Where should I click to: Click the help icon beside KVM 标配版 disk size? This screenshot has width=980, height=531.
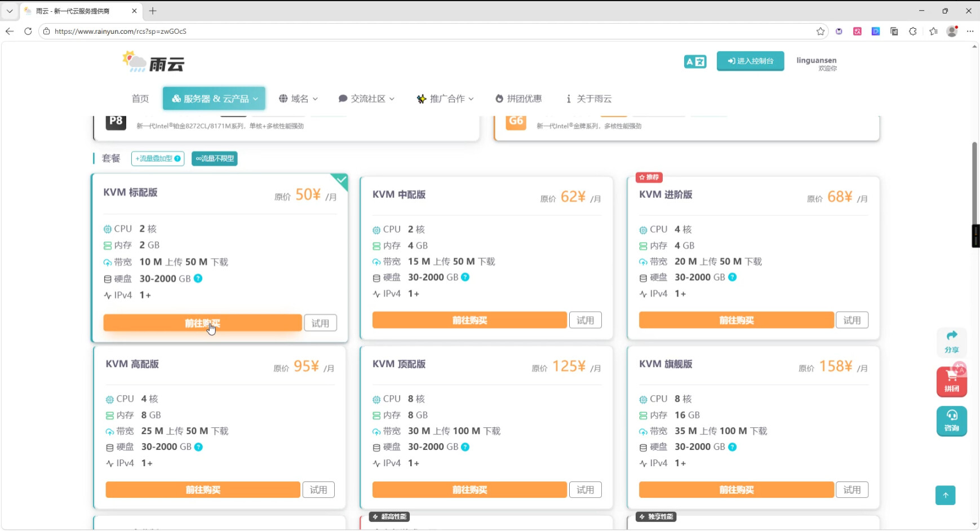coord(198,278)
